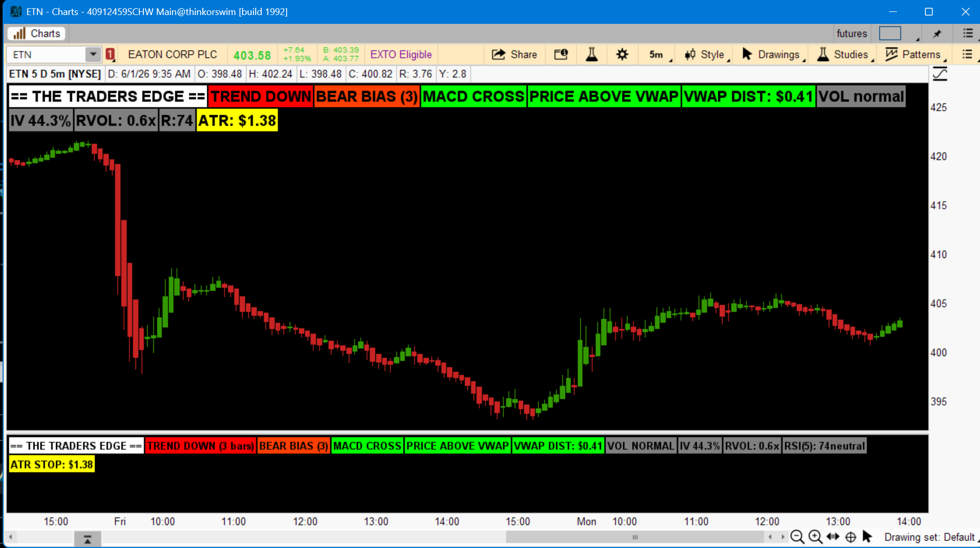This screenshot has width=980, height=548.
Task: Zoom out the chart with minus magnifier
Action: coord(797,537)
